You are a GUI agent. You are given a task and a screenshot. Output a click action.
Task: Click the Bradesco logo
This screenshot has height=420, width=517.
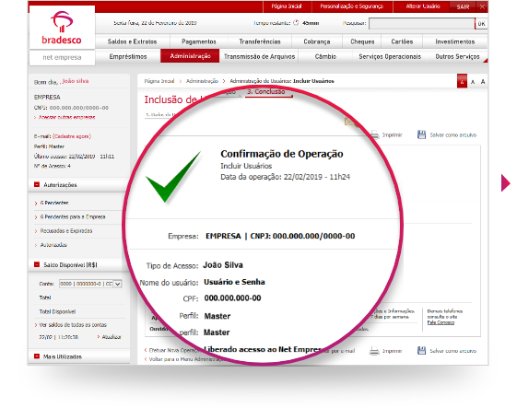click(62, 28)
